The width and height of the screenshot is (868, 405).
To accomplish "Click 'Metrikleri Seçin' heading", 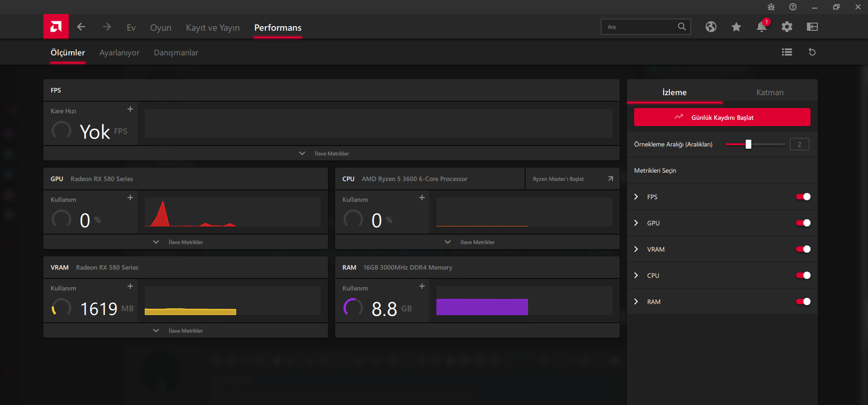I will point(655,170).
